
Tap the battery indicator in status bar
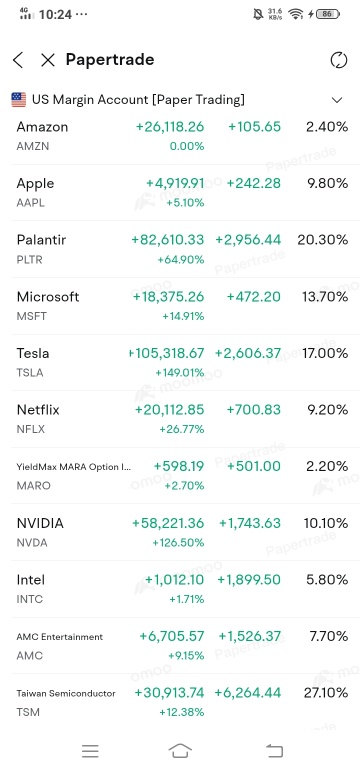tap(328, 14)
